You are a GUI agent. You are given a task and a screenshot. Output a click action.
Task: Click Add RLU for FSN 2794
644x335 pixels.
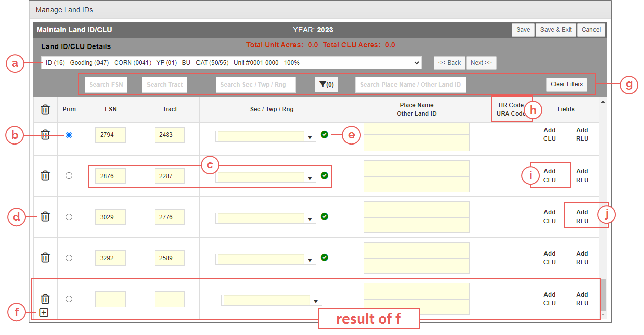[582, 135]
